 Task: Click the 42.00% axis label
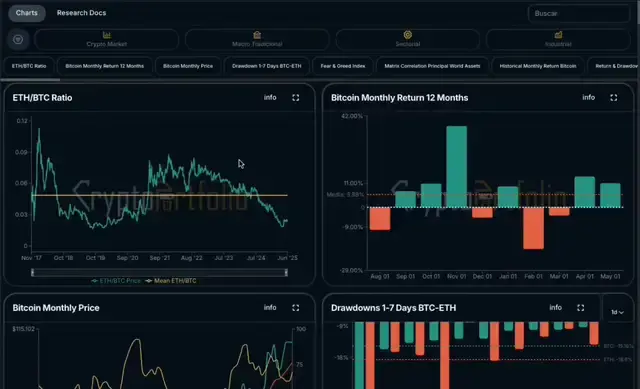pyautogui.click(x=352, y=116)
